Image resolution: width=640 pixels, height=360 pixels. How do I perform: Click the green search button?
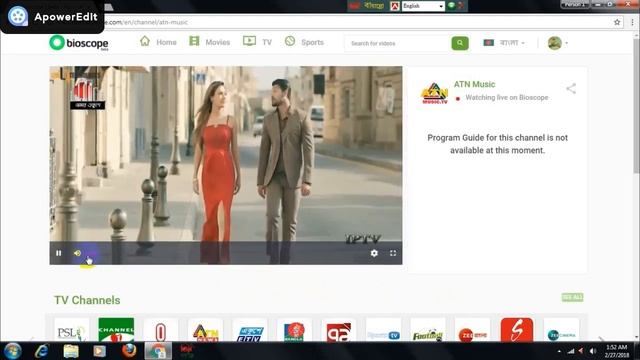pos(460,43)
